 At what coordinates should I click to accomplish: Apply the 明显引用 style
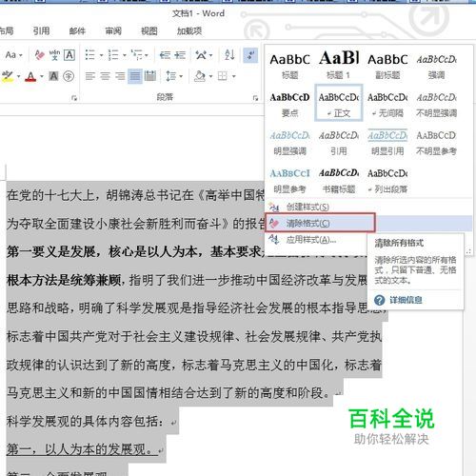(x=387, y=142)
